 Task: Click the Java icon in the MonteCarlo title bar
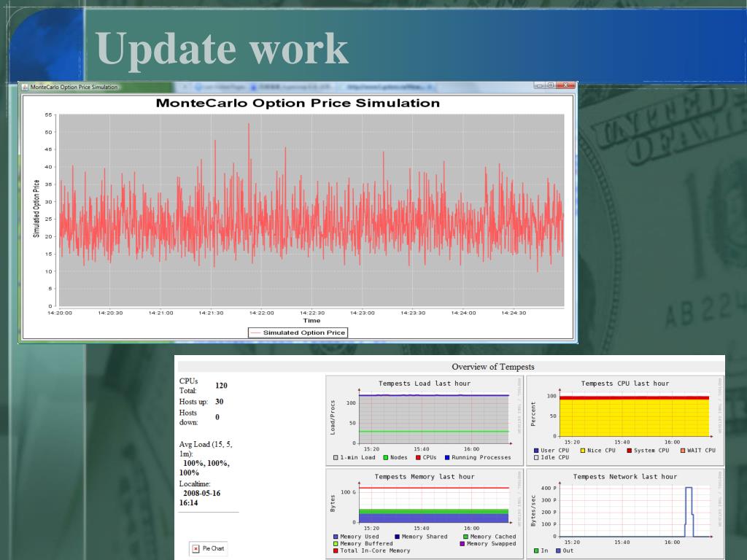(25, 87)
